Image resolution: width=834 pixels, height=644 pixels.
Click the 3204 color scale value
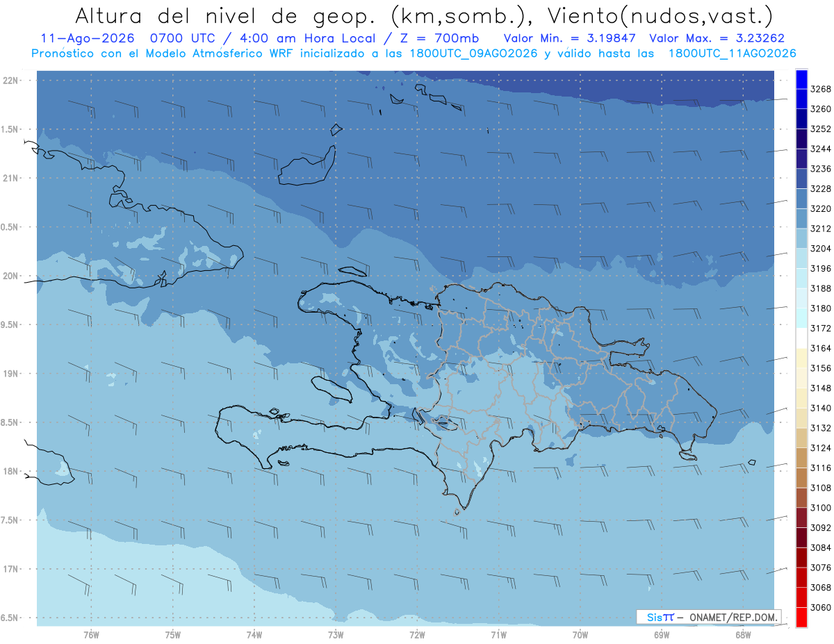[821, 249]
